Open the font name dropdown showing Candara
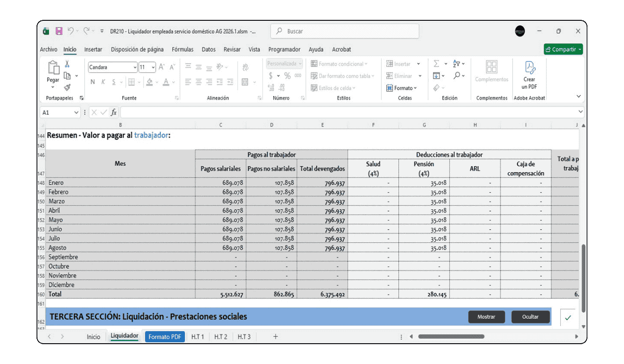Viewport: 624px width, 364px height. click(x=113, y=67)
